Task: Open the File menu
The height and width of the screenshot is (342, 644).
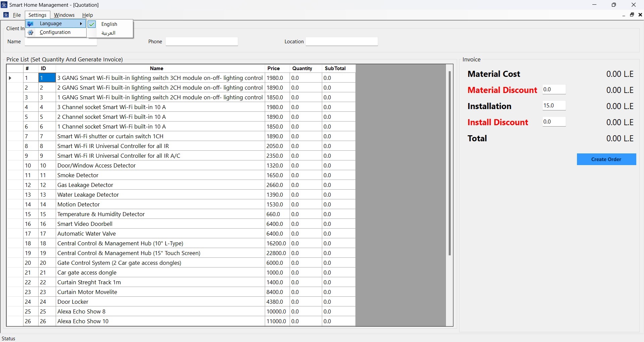Action: tap(17, 15)
